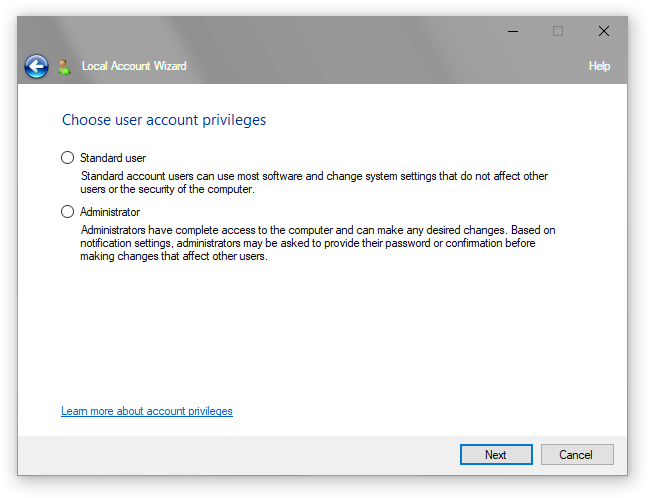
Task: Maximize the wizard window
Action: coord(558,31)
